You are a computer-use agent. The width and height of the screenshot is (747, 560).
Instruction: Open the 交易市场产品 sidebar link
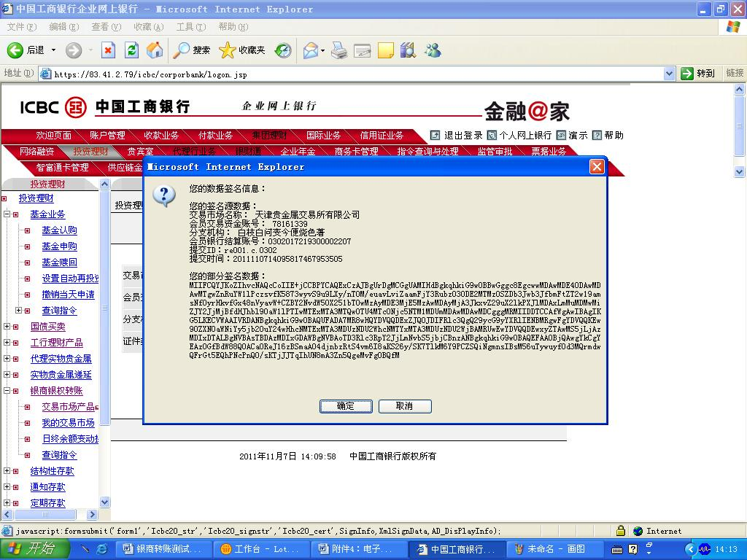click(68, 407)
